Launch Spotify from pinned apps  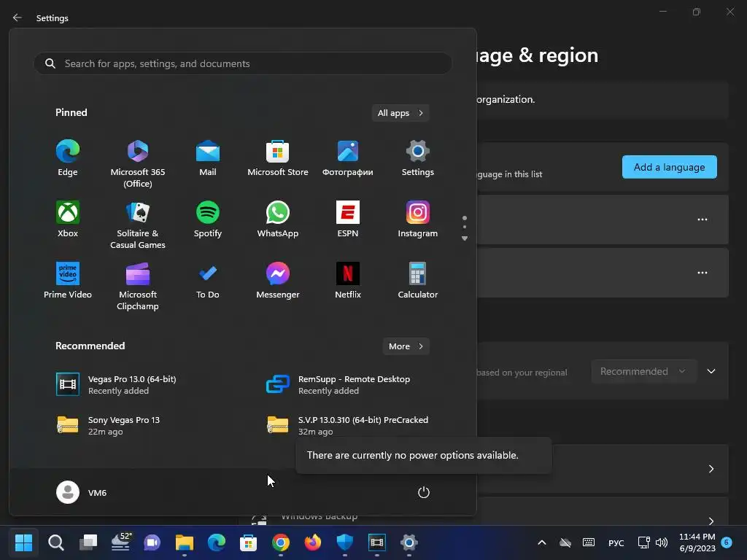coord(208,219)
